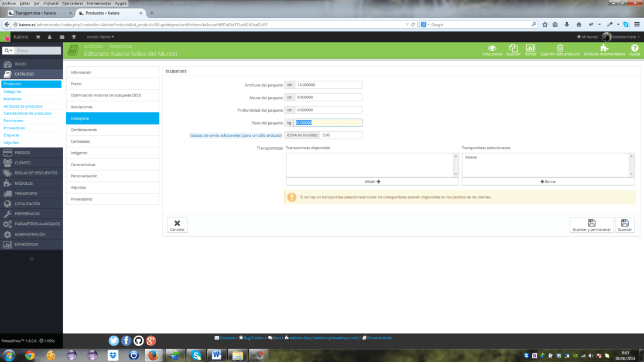Click the sidebar Buscar search field

point(38,50)
